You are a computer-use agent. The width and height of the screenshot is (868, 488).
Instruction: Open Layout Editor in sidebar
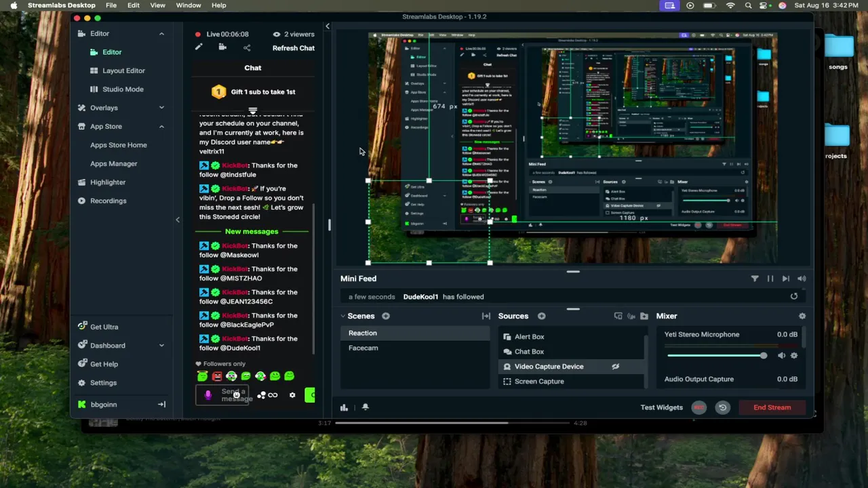(123, 70)
